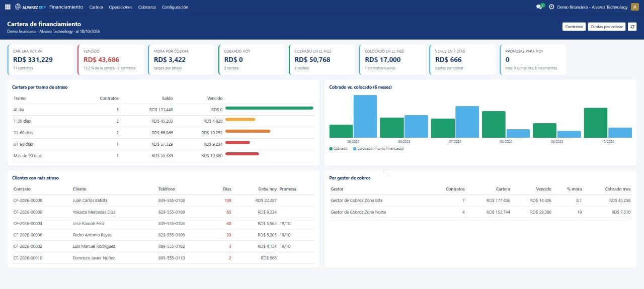Click the blue 05/2026 Colocado bar
644x289 pixels.
[365, 116]
